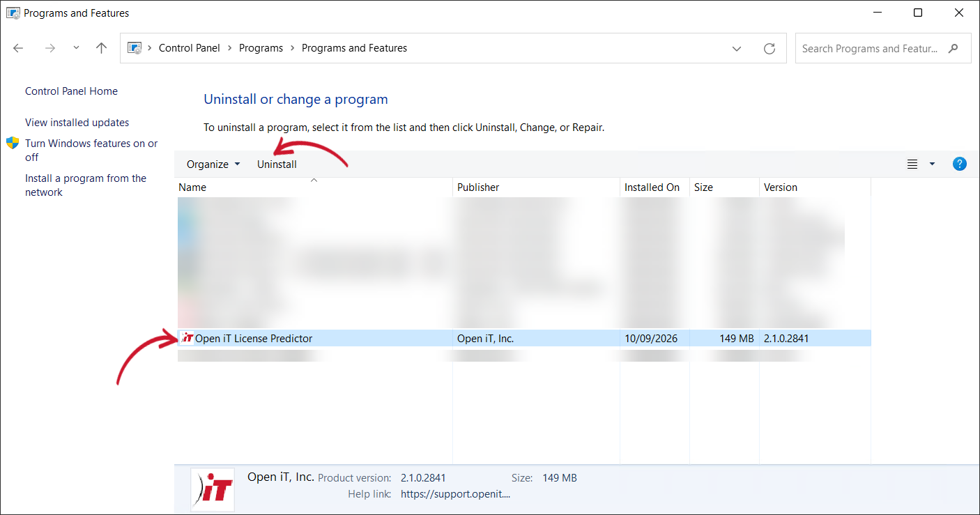This screenshot has height=515, width=980.
Task: Maximize the Programs and Features window
Action: [x=918, y=13]
